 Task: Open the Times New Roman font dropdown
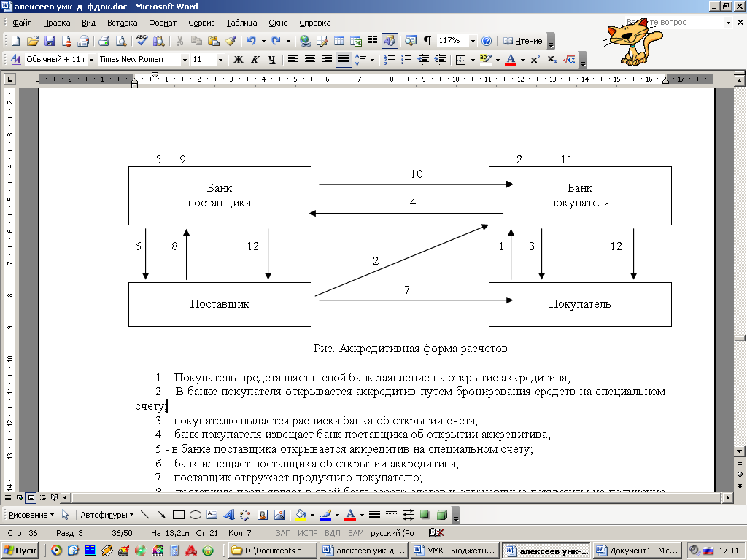click(x=185, y=60)
